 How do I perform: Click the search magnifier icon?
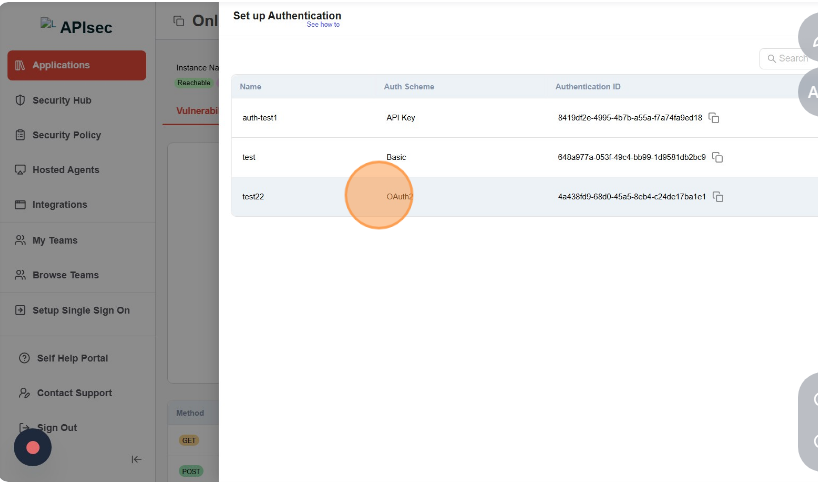772,58
